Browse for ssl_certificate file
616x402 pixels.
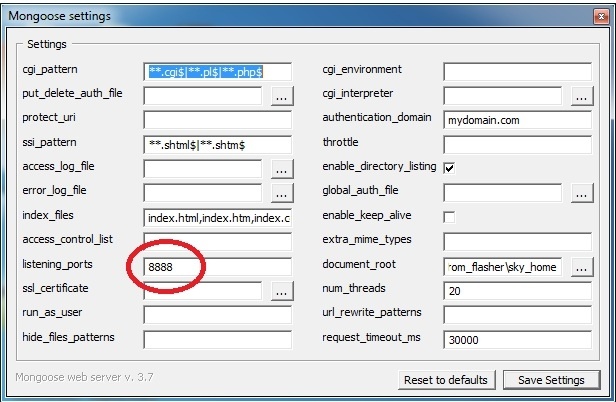pos(282,291)
